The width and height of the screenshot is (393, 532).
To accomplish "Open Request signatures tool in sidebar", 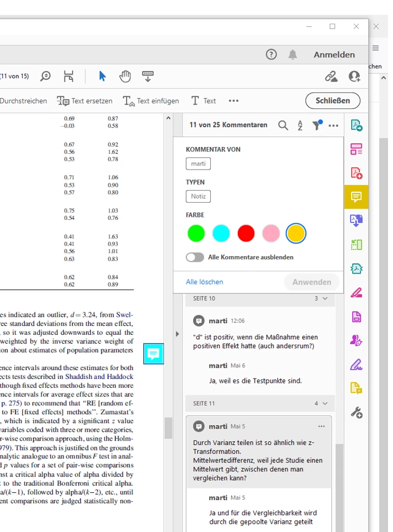I will (x=356, y=340).
